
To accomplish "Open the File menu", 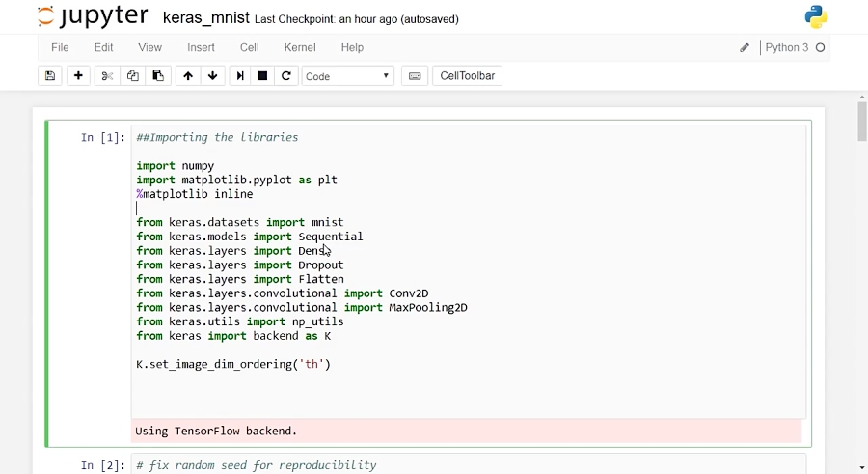I will (60, 47).
